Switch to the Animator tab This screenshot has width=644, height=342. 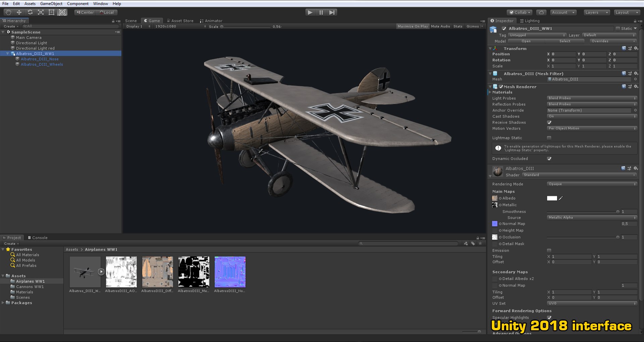tap(211, 21)
